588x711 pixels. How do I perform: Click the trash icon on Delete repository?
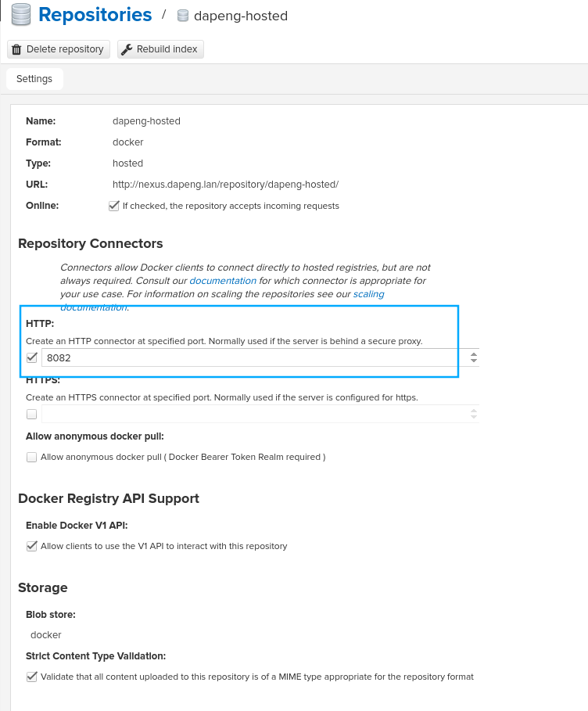tap(16, 49)
